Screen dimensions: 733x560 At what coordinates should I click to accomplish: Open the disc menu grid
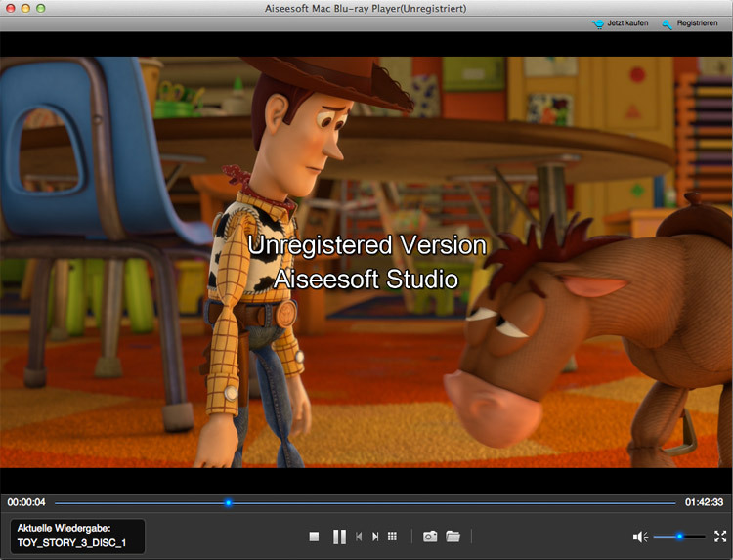pyautogui.click(x=392, y=537)
